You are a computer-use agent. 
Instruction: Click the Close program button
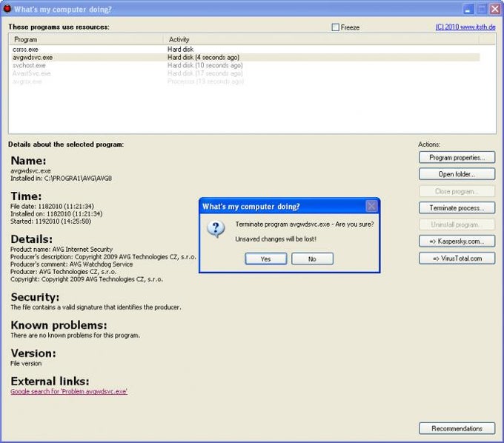tap(457, 191)
